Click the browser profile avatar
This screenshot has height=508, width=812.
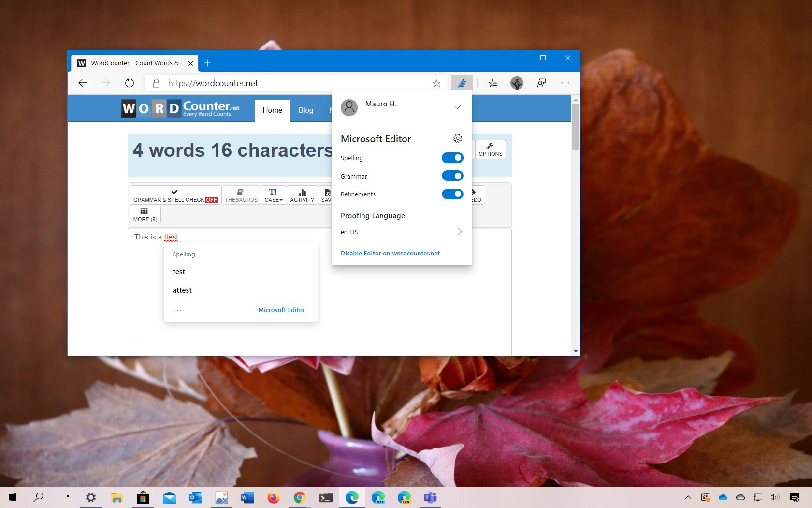[516, 83]
